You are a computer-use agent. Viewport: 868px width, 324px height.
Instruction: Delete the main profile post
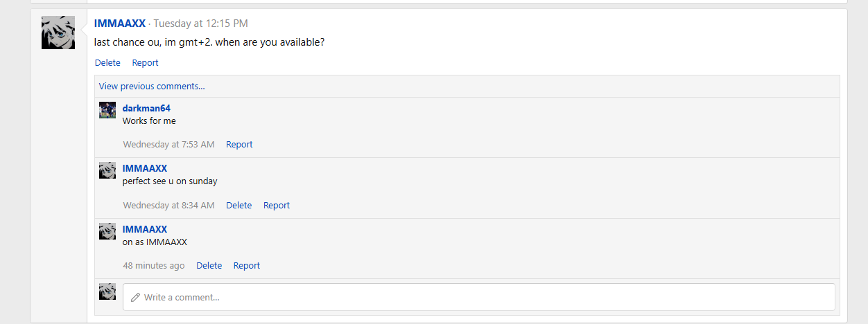click(x=107, y=62)
